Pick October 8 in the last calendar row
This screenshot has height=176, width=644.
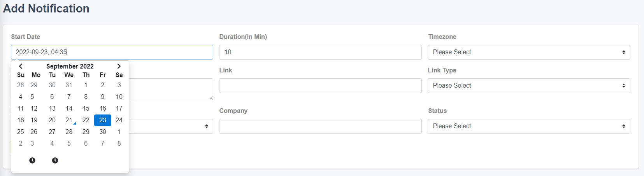[x=119, y=143]
